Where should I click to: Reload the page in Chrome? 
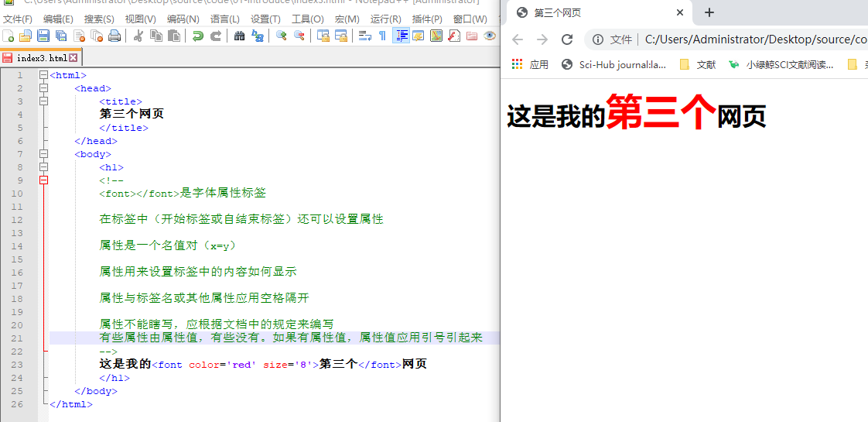click(x=567, y=39)
